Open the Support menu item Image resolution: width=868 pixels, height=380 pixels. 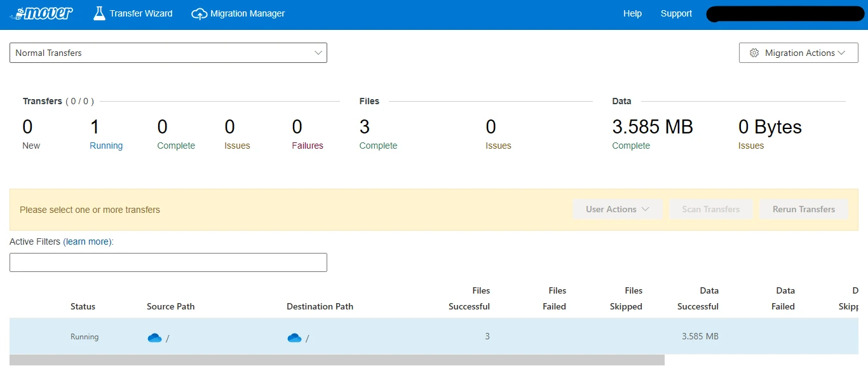[676, 13]
